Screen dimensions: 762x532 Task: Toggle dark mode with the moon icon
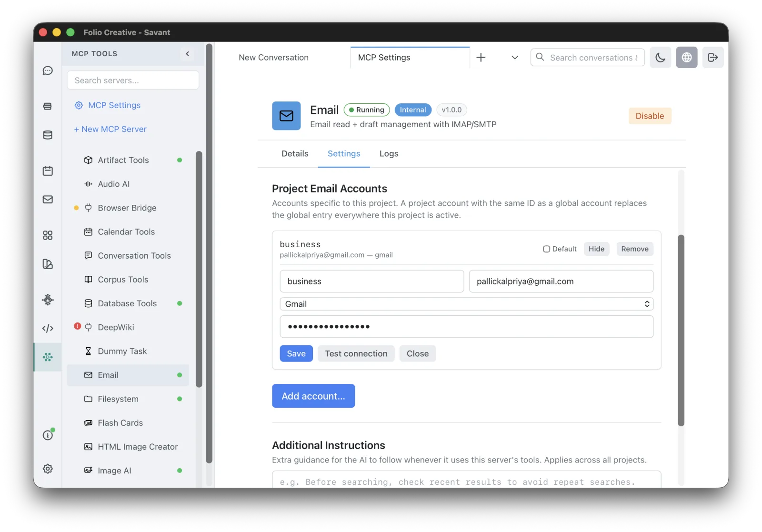(660, 58)
